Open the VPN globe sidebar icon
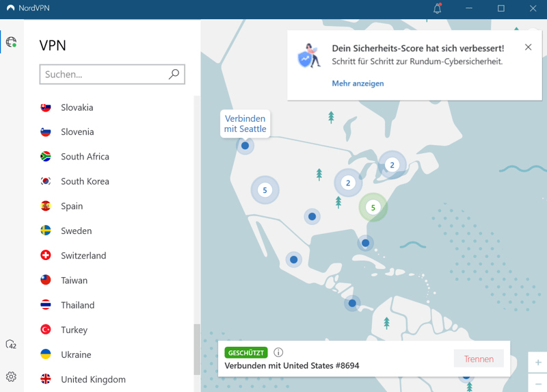The width and height of the screenshot is (547, 392). pos(11,42)
